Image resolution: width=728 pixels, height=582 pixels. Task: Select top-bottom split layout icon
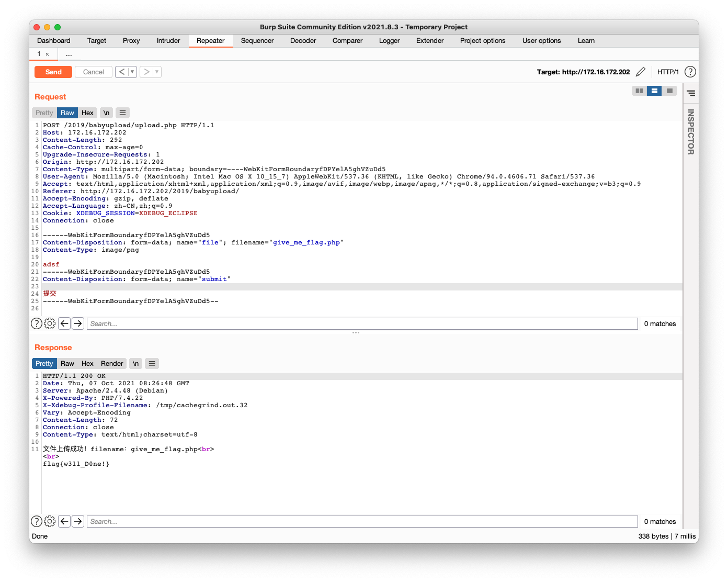click(654, 91)
